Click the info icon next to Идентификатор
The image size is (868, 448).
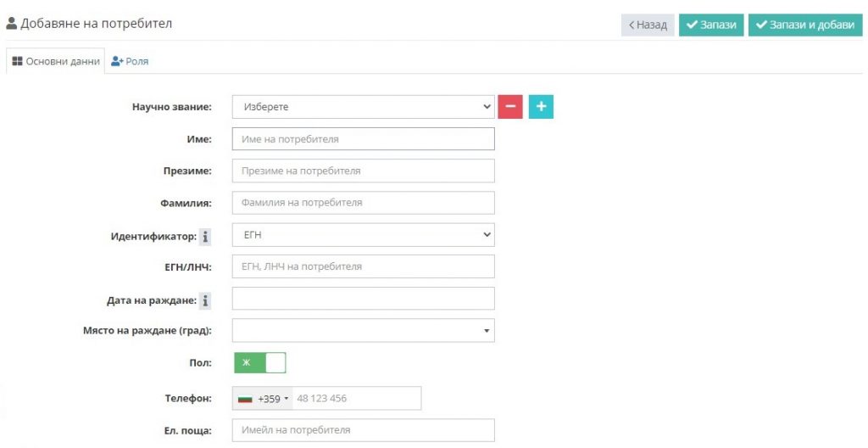tap(205, 237)
